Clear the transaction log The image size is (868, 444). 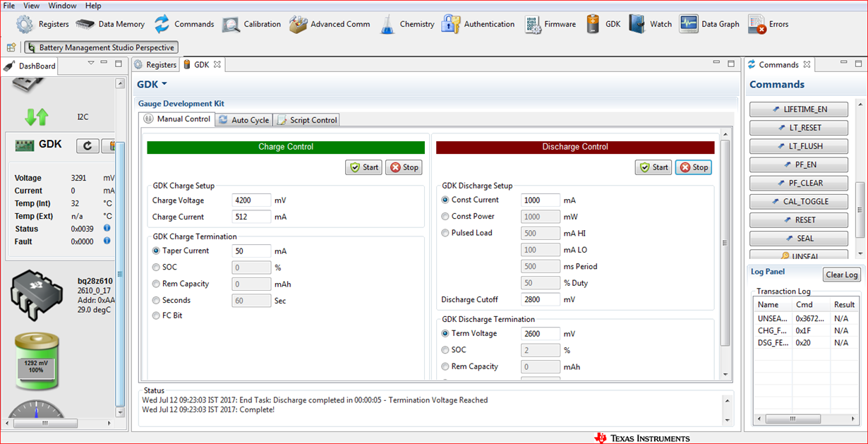[842, 275]
